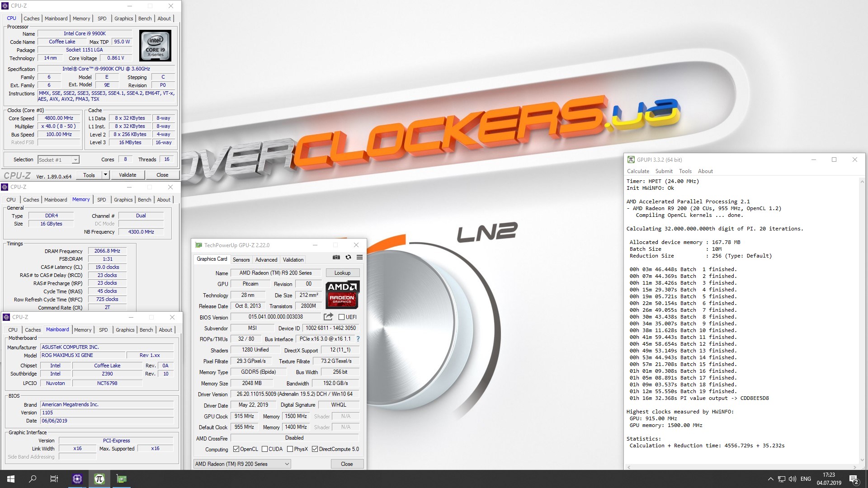Open Task View on taskbar

54,479
